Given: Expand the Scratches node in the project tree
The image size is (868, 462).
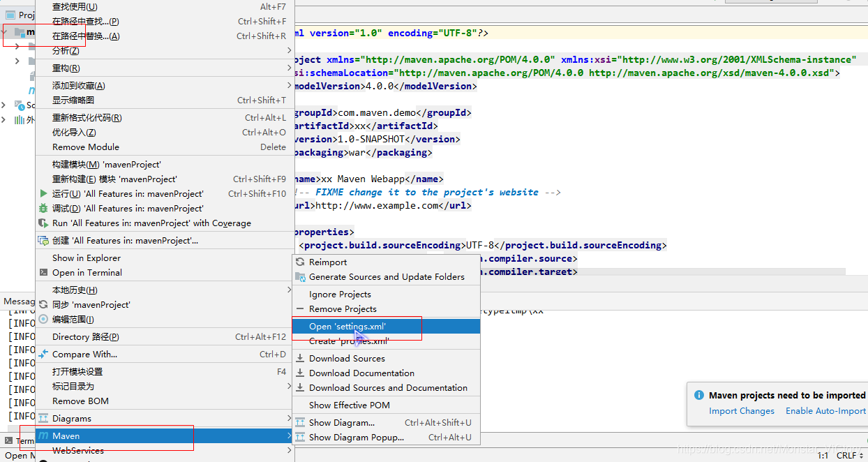Looking at the screenshot, I should click(4, 105).
